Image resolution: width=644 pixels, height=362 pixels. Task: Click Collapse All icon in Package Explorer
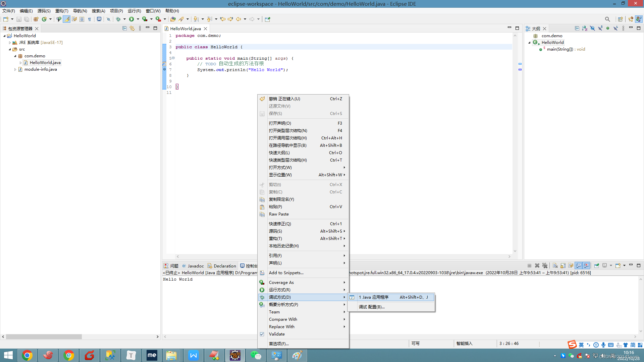(124, 28)
